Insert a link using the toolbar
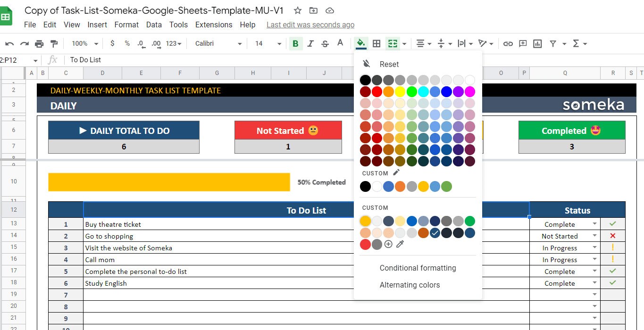This screenshot has width=644, height=330. pos(508,43)
